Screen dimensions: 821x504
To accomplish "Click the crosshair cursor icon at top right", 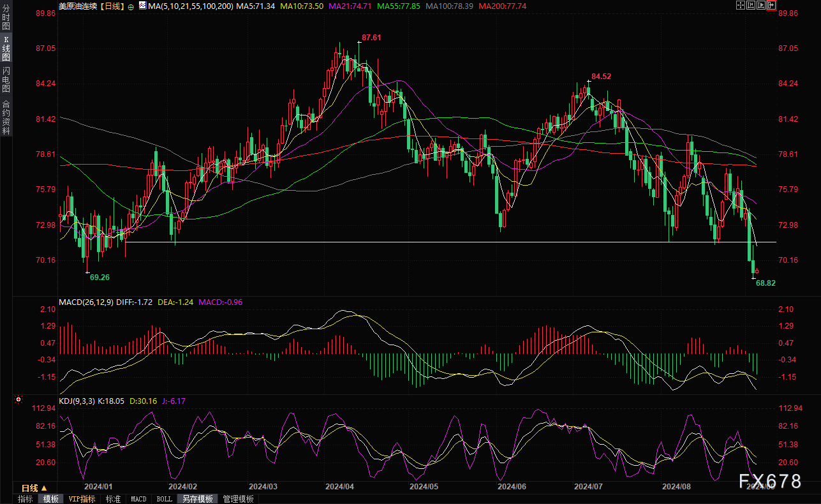I will click(x=740, y=6).
